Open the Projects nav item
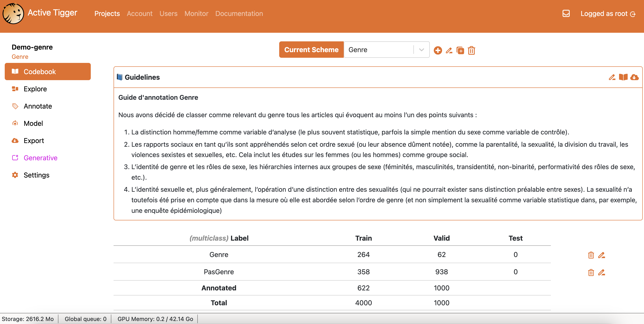Screen dimensions: 644x324 pos(107,14)
